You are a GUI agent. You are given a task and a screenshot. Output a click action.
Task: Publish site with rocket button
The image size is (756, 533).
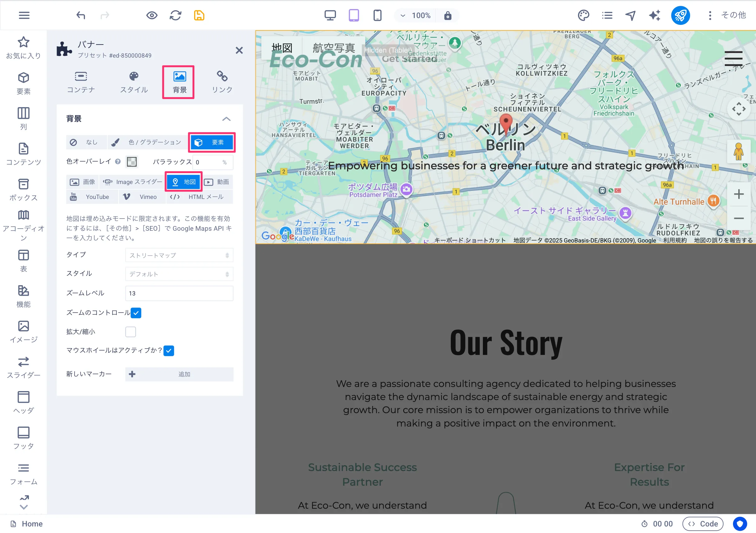coord(680,16)
